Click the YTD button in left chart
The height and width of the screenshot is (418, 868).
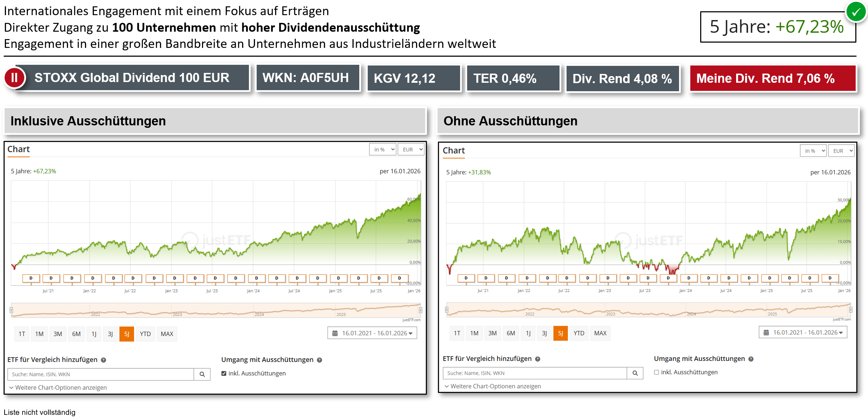coord(145,334)
